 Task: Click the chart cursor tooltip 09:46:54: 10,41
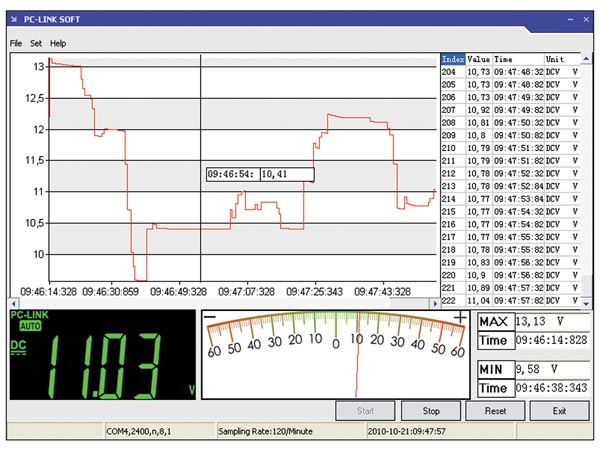tap(260, 174)
